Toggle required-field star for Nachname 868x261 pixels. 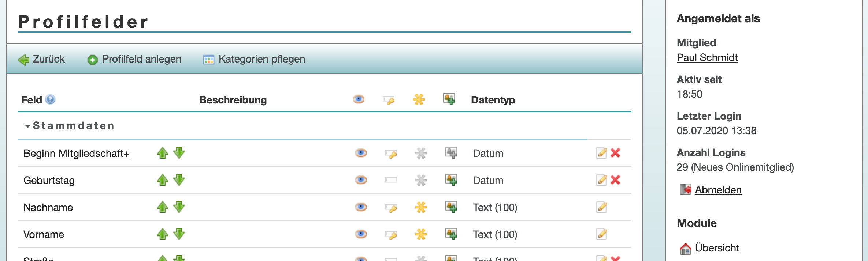click(x=421, y=207)
